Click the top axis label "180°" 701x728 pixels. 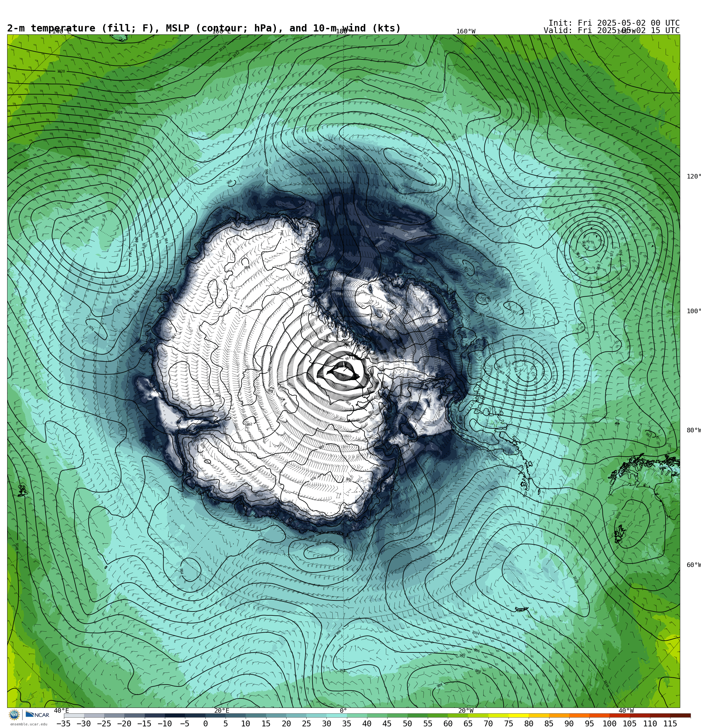[343, 31]
